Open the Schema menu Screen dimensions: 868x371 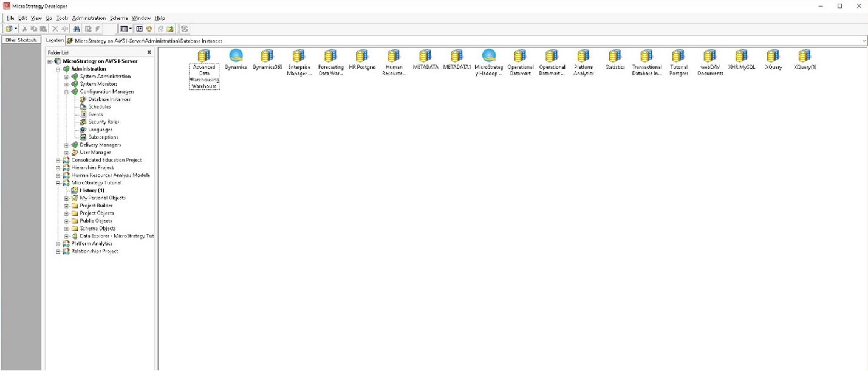click(118, 18)
